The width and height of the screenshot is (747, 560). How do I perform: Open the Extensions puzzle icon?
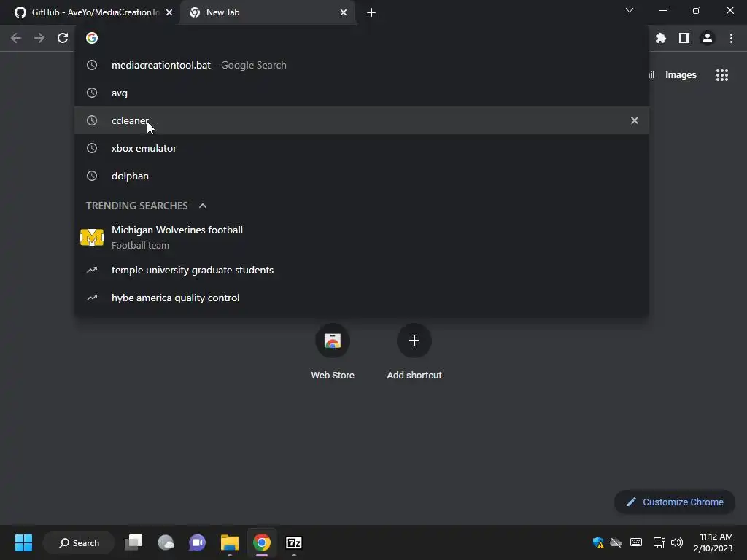point(661,38)
